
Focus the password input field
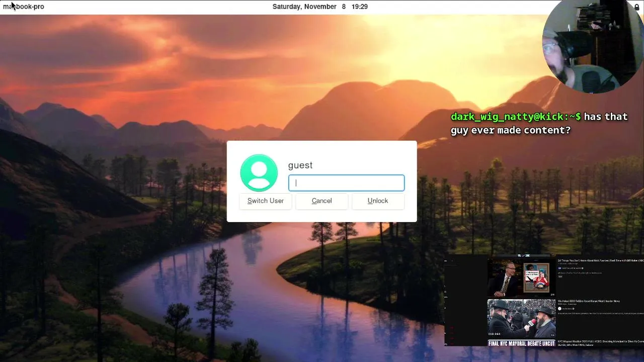pos(346,183)
